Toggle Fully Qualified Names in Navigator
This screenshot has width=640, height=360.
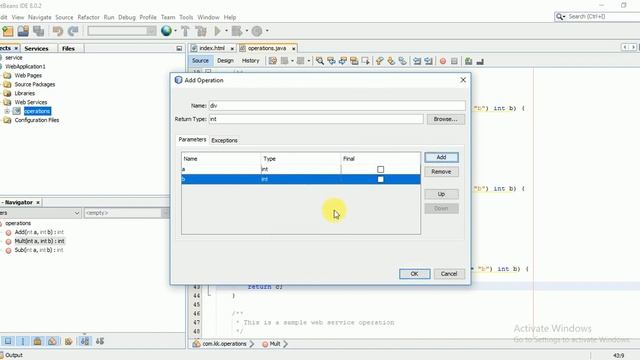[x=68, y=341]
